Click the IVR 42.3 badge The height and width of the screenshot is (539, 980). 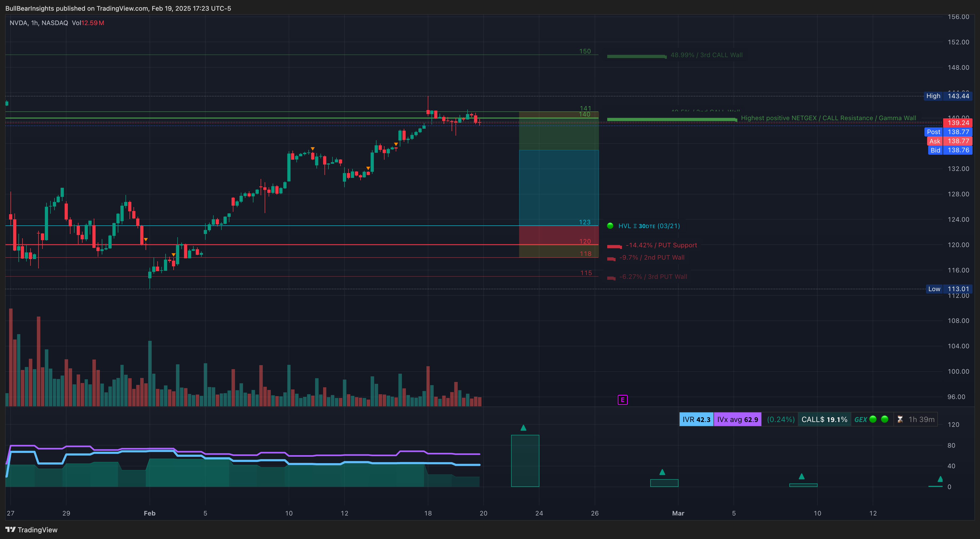point(696,420)
